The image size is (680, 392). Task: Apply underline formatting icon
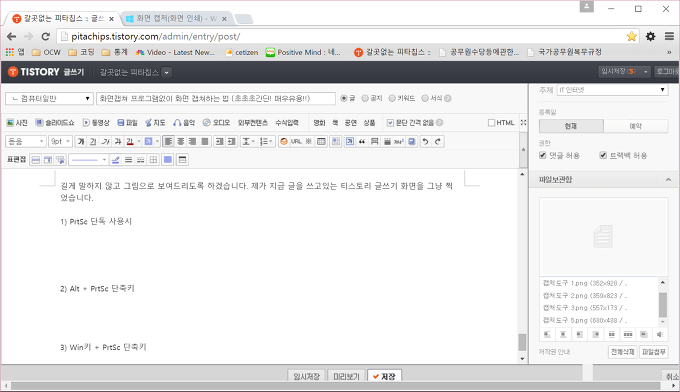pos(93,141)
